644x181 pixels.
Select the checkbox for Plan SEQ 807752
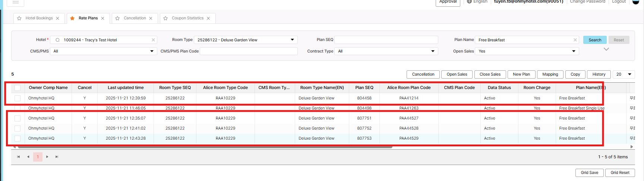[x=18, y=128]
